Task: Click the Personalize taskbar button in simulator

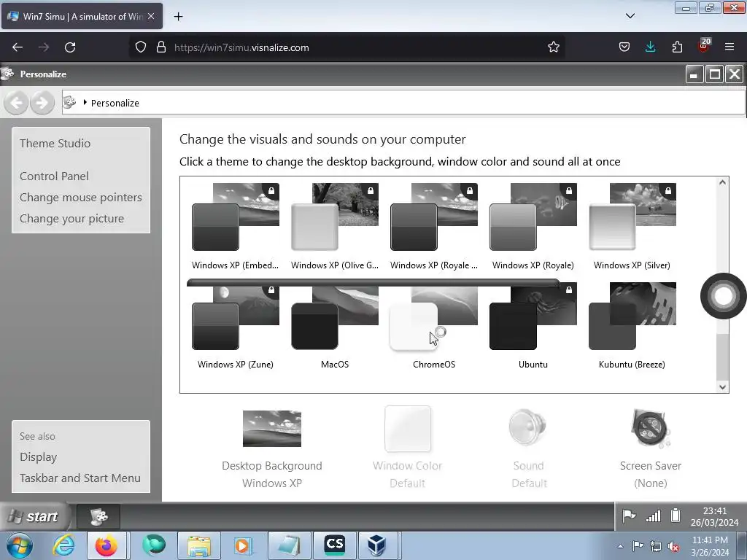Action: (98, 516)
